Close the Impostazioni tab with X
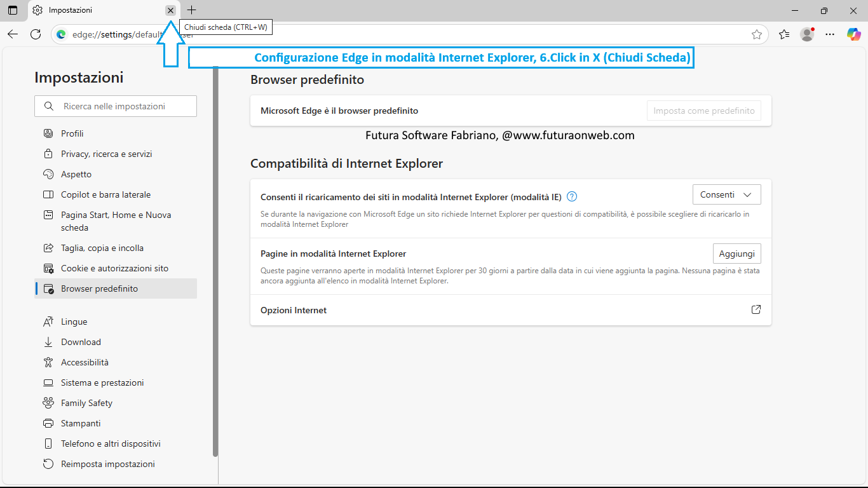Viewport: 868px width, 488px height. (170, 10)
